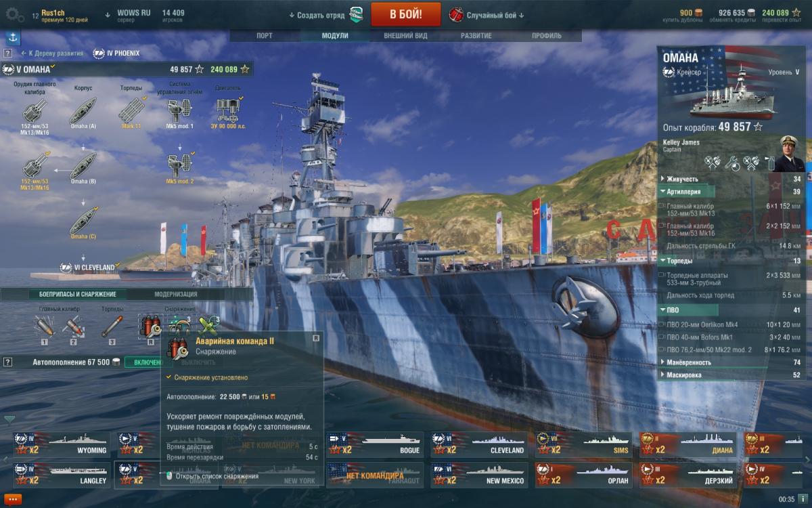The width and height of the screenshot is (812, 508).
Task: Select the CLEVELAND ship in the carousel
Action: click(480, 445)
